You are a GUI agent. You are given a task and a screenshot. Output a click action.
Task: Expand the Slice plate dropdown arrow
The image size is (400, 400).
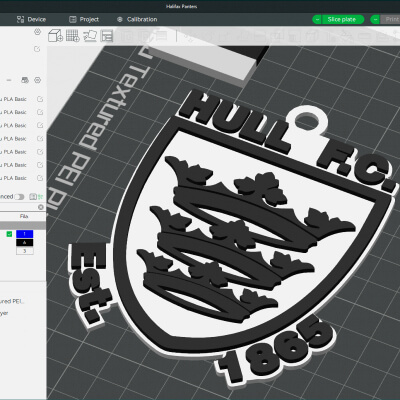[317, 19]
